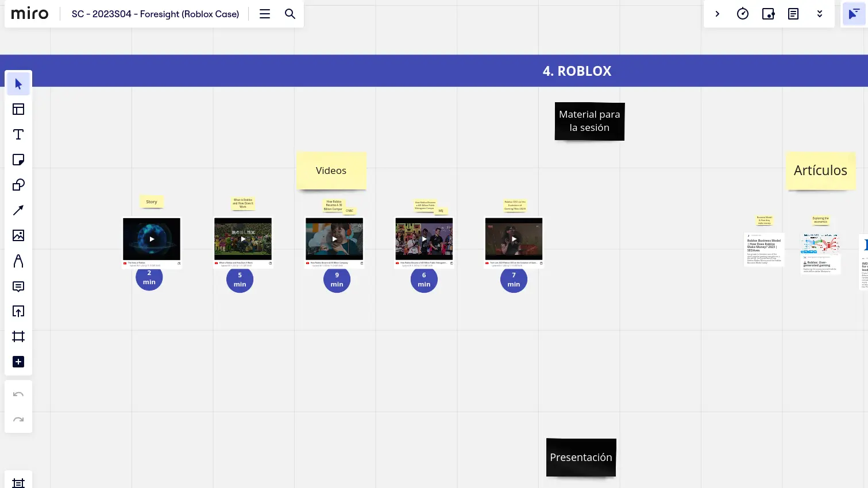
Task: Select the cursor Select tool
Action: point(18,84)
